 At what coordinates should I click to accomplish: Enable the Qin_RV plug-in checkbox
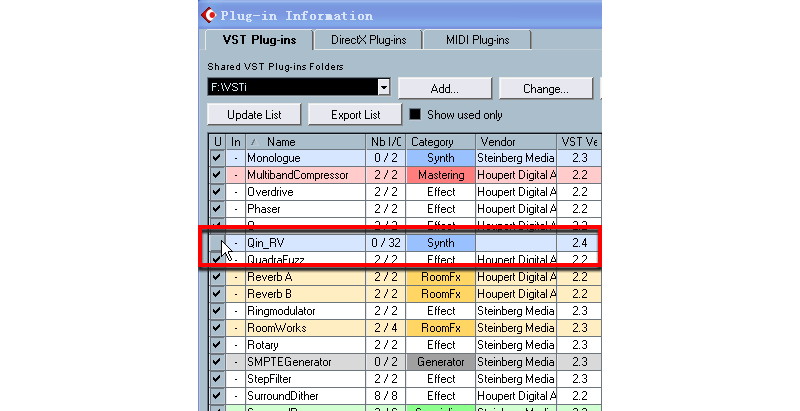217,243
